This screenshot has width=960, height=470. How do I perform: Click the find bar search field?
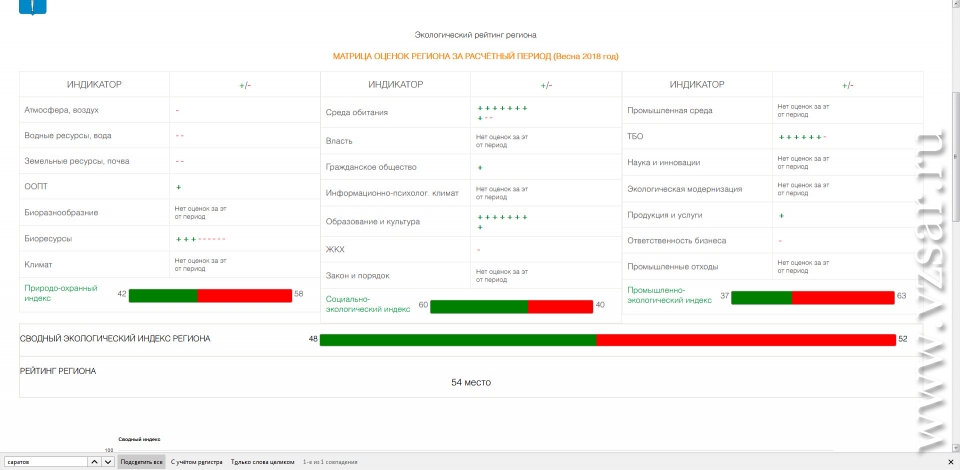[45, 462]
